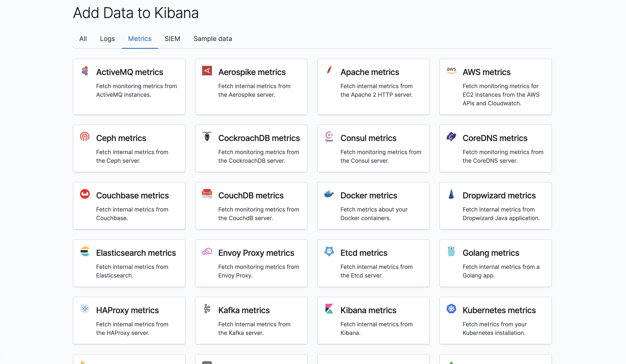
Task: Click the ActiveMQ metrics icon
Action: [85, 71]
